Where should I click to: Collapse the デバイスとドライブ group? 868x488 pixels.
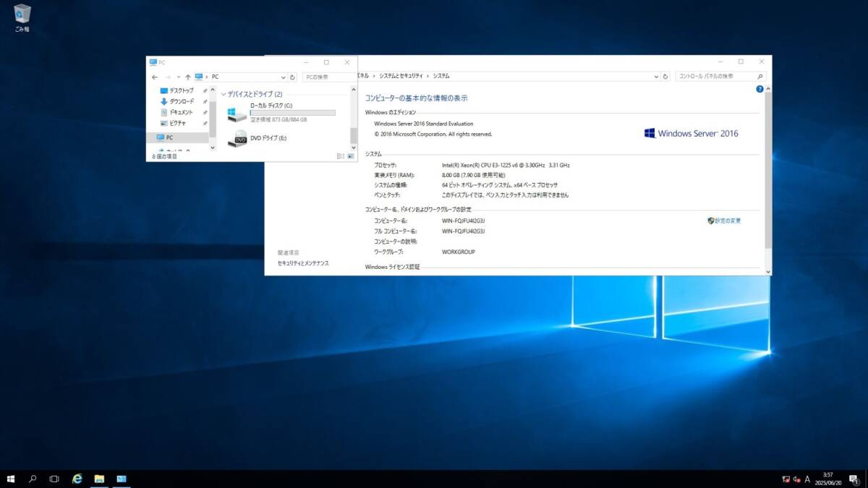224,94
